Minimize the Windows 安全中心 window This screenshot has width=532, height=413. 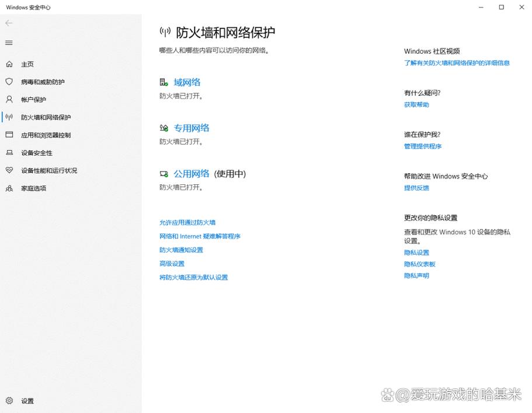pos(481,7)
